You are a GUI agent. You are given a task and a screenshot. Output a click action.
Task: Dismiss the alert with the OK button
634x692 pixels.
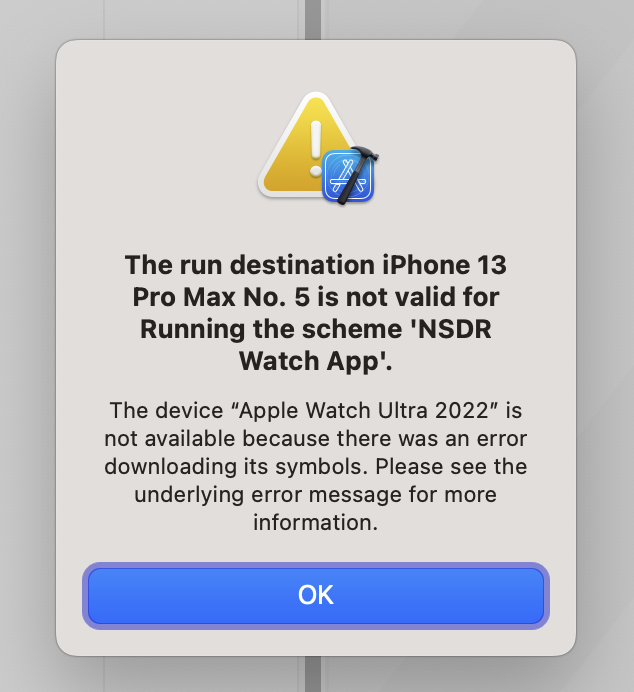point(316,595)
